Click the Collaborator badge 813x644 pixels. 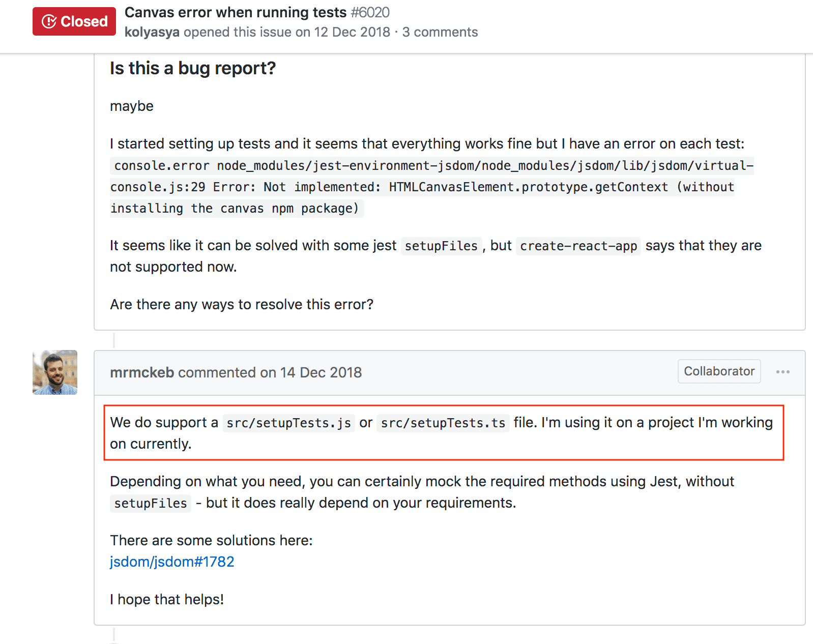click(x=719, y=371)
